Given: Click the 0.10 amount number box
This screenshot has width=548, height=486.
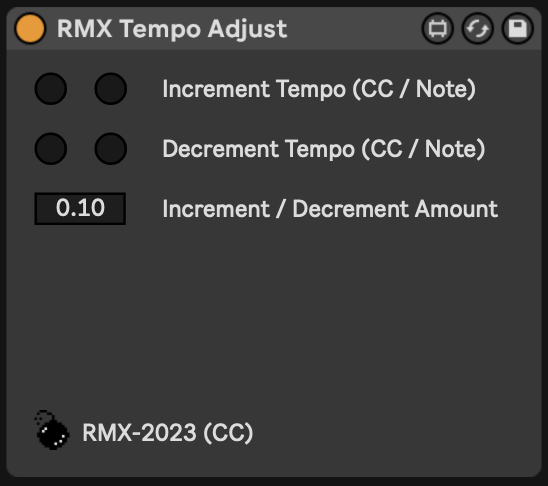Looking at the screenshot, I should pos(80,209).
